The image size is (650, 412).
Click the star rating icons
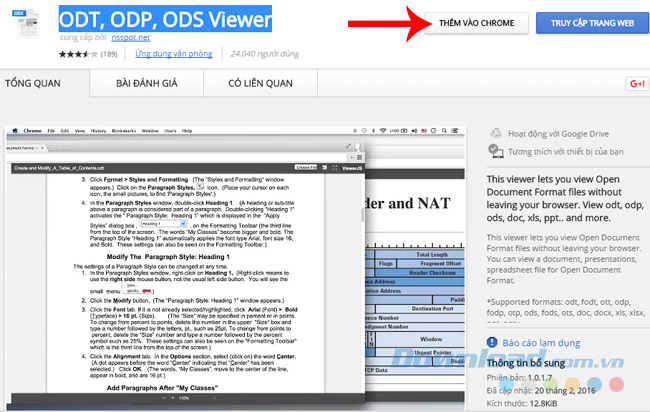(x=78, y=54)
